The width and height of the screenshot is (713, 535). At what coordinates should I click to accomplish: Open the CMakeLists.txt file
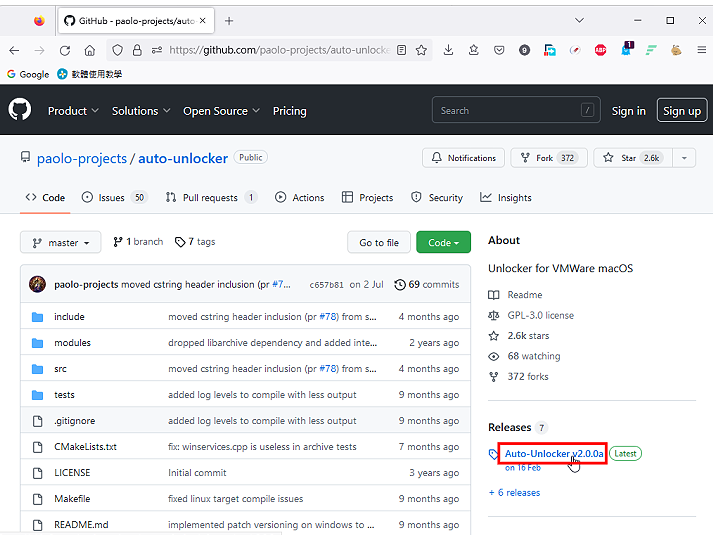[x=85, y=446]
